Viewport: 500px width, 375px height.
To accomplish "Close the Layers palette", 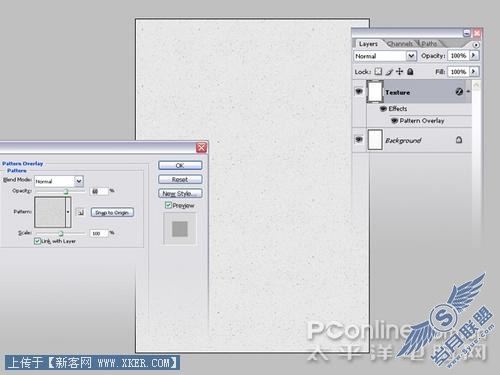I will (x=477, y=33).
